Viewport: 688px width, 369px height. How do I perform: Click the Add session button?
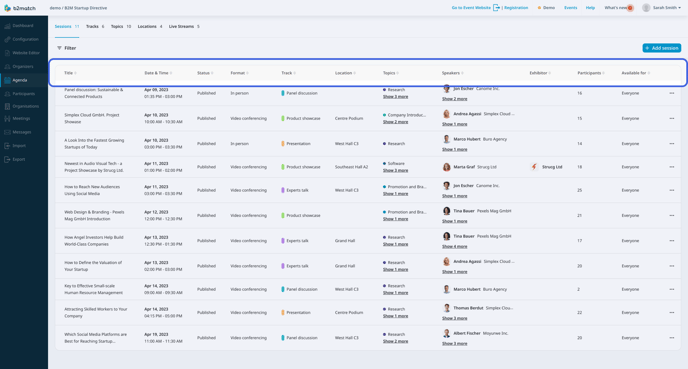pos(662,48)
